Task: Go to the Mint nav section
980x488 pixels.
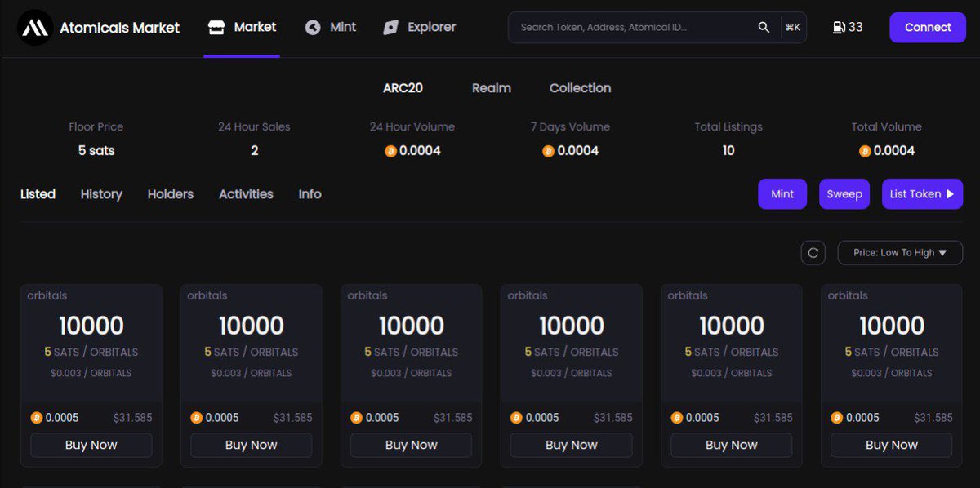Action: [331, 28]
